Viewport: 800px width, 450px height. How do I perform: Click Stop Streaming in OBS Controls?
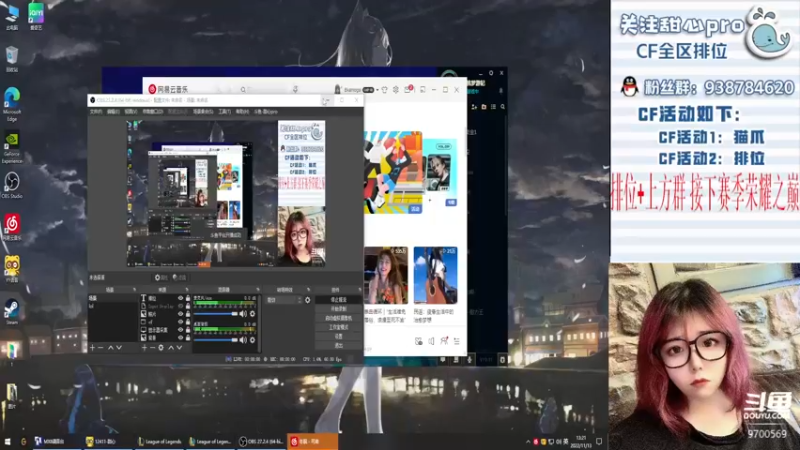point(338,300)
